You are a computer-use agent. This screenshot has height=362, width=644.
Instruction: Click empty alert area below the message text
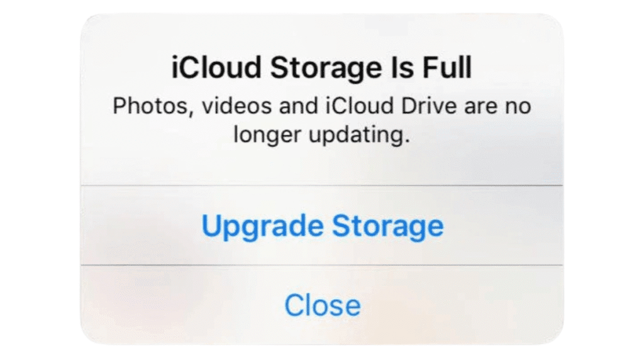(x=322, y=166)
